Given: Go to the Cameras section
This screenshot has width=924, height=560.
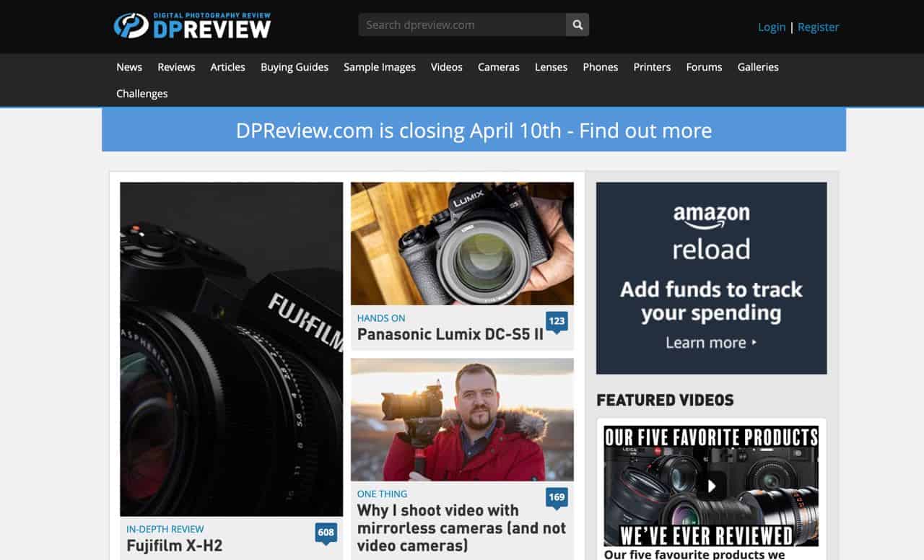Looking at the screenshot, I should (498, 67).
